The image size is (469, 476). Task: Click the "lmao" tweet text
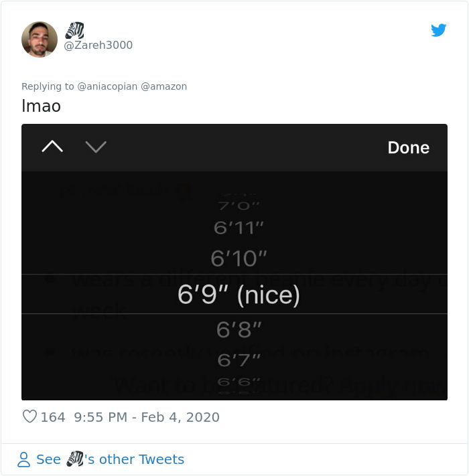(x=41, y=106)
